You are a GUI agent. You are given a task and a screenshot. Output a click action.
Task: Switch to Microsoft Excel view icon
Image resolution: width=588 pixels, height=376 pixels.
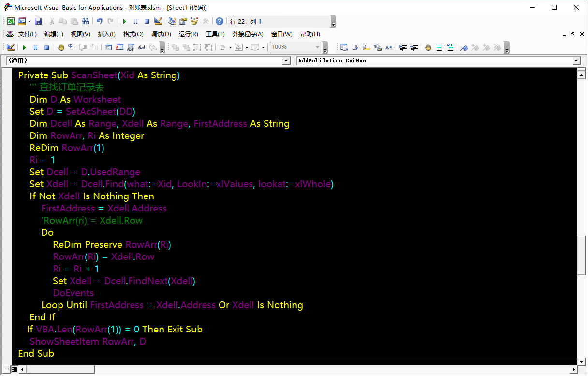(x=10, y=21)
